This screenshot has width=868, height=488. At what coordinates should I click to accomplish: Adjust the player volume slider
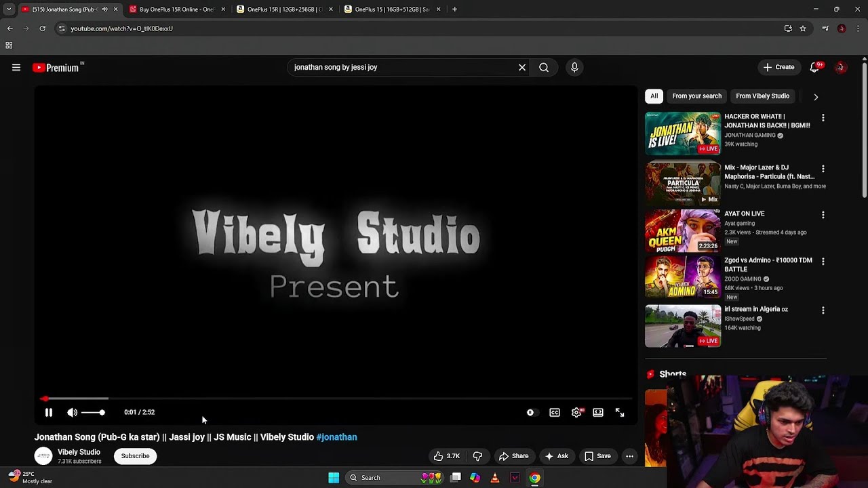[x=93, y=412]
